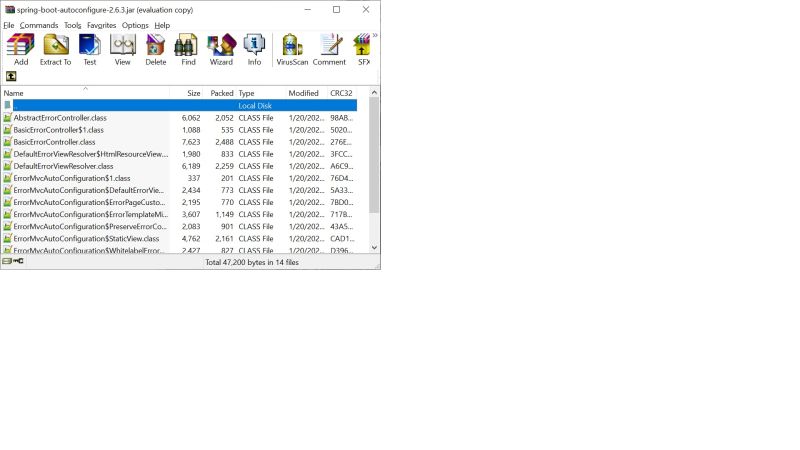Screen dimensions: 800x450
Task: Click the scrollbar down arrow
Action: pos(374,247)
